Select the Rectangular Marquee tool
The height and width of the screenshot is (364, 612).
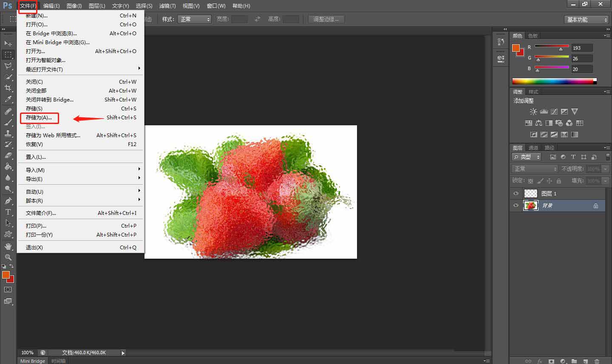[8, 55]
